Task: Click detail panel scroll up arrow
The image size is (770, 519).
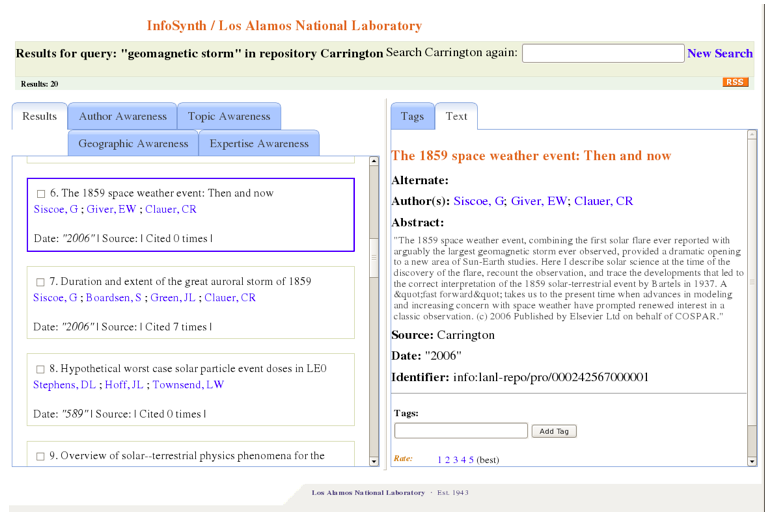Action: tap(752, 135)
